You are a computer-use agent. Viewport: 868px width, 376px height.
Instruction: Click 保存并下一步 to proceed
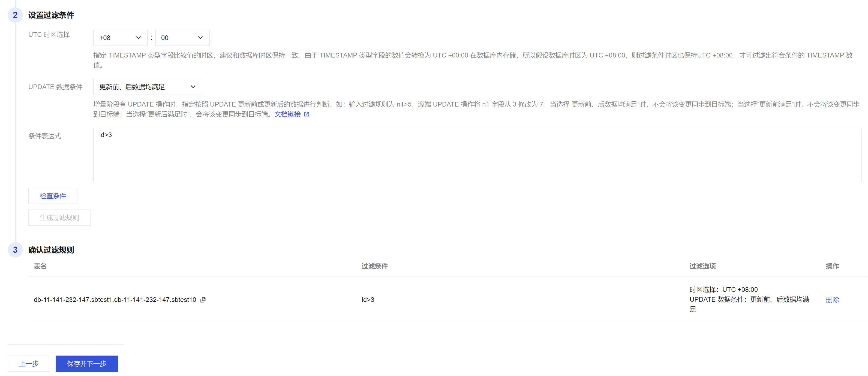[x=87, y=363]
